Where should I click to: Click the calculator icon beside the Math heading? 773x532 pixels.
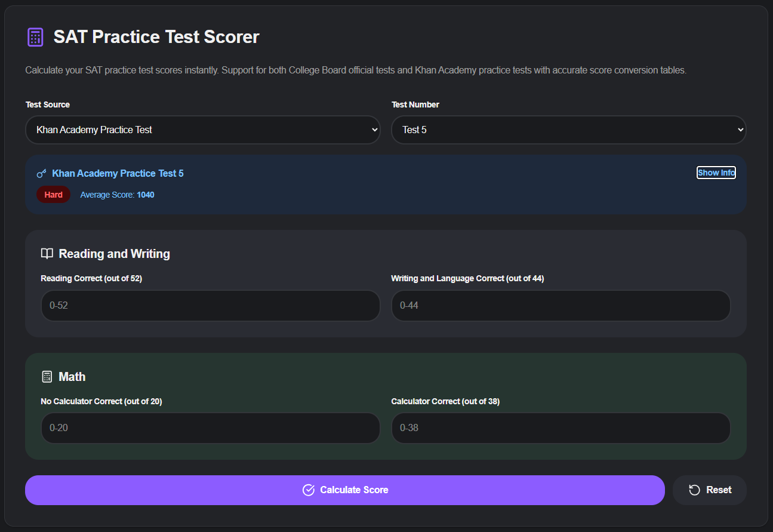(47, 377)
